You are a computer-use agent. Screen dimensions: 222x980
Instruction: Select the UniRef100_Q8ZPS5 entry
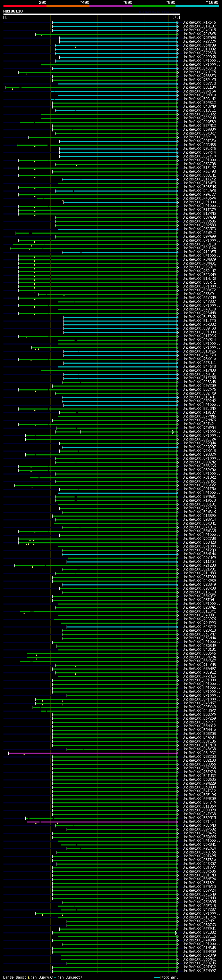[199, 768]
